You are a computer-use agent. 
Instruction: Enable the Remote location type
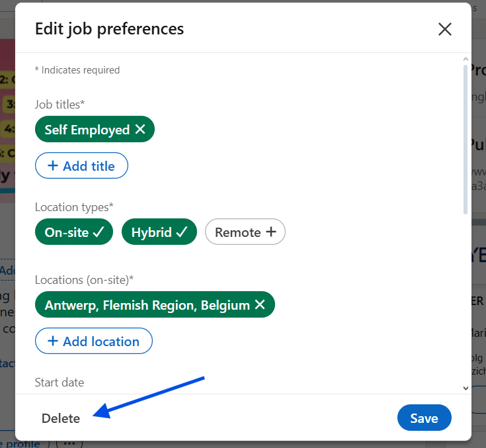245,232
